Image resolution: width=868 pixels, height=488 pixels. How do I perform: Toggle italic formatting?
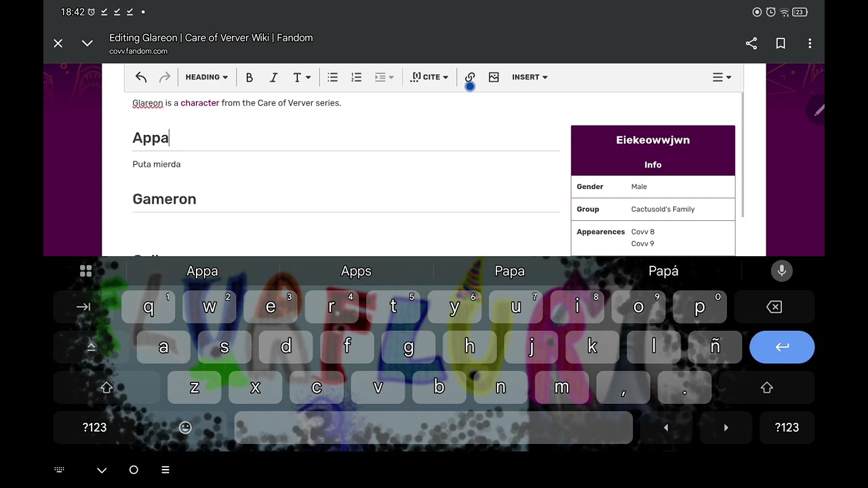click(274, 77)
